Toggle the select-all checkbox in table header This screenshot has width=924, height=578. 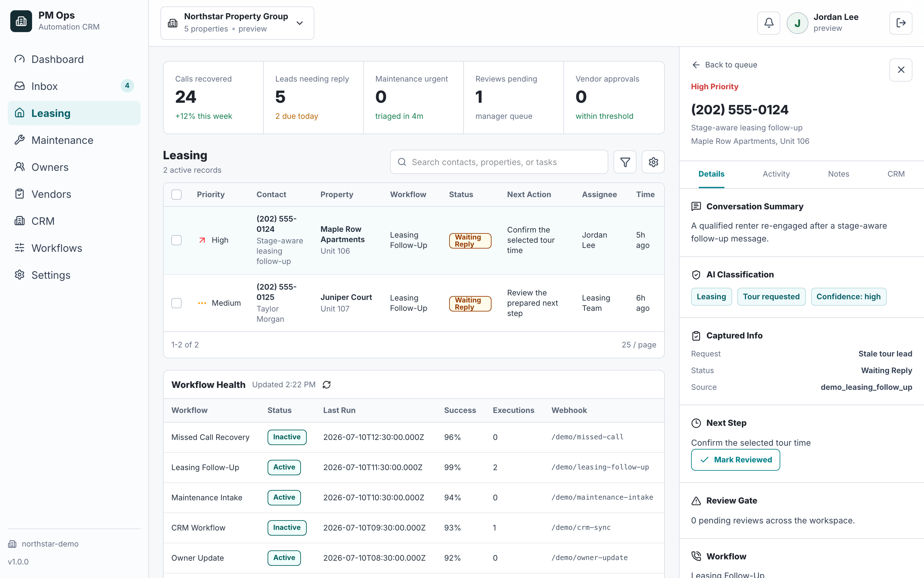(x=176, y=195)
